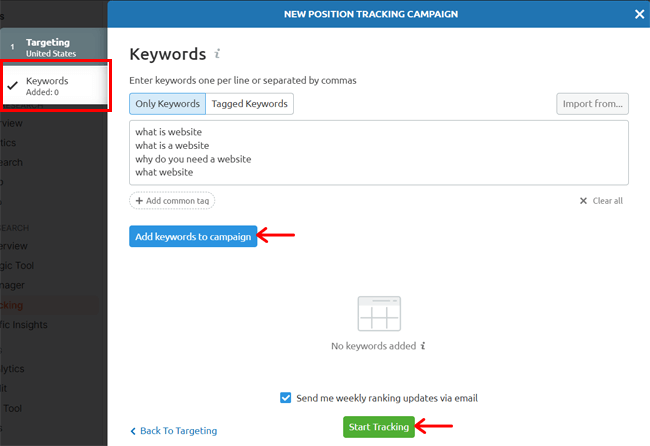
Task: Click Add keywords to campaign button
Action: click(x=193, y=236)
